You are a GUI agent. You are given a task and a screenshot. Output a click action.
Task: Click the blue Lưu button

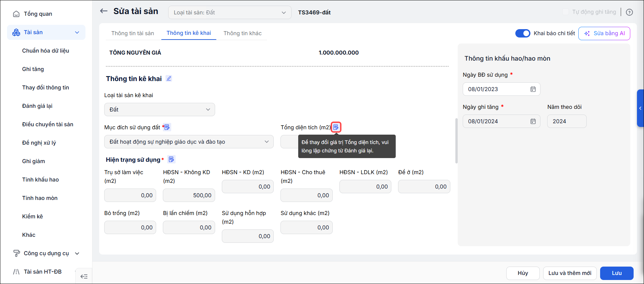click(617, 273)
